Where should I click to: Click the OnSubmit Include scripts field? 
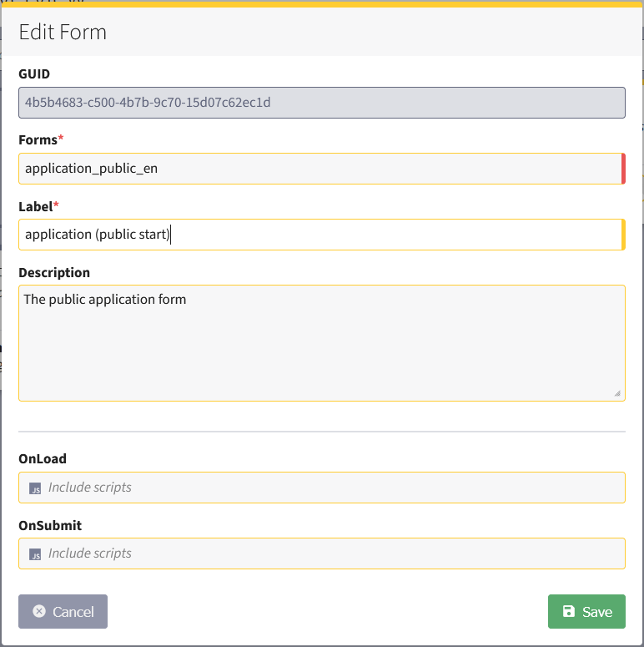point(322,553)
